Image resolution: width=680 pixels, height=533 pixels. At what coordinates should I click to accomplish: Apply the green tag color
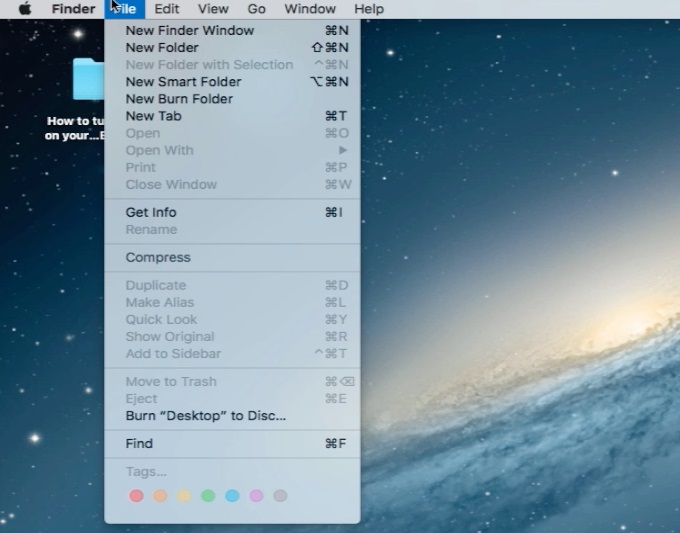coord(208,496)
